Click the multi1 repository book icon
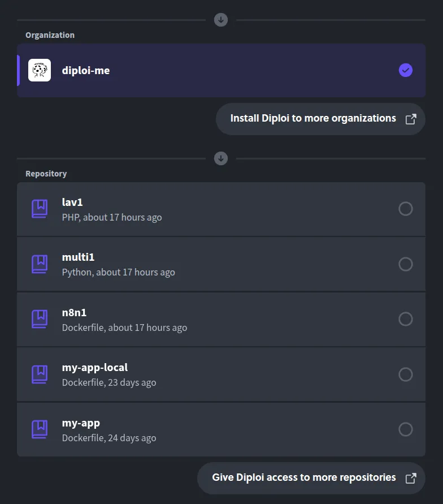 tap(40, 264)
